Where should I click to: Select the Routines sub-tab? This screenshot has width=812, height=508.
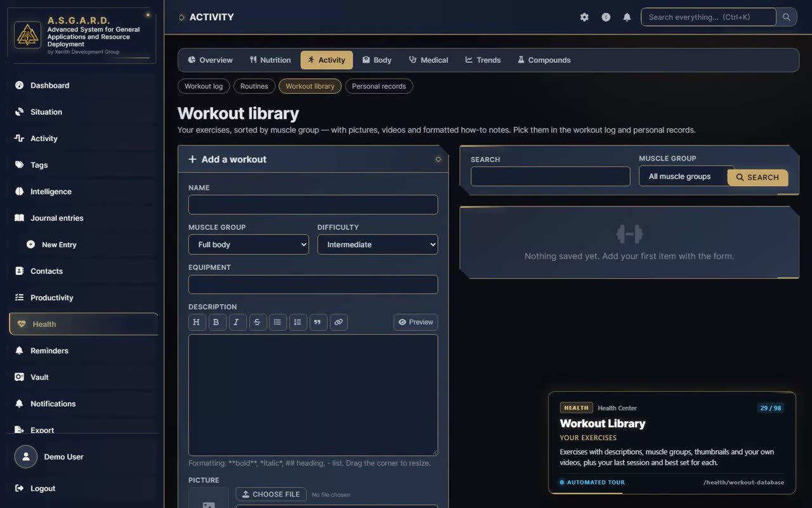[x=254, y=86]
